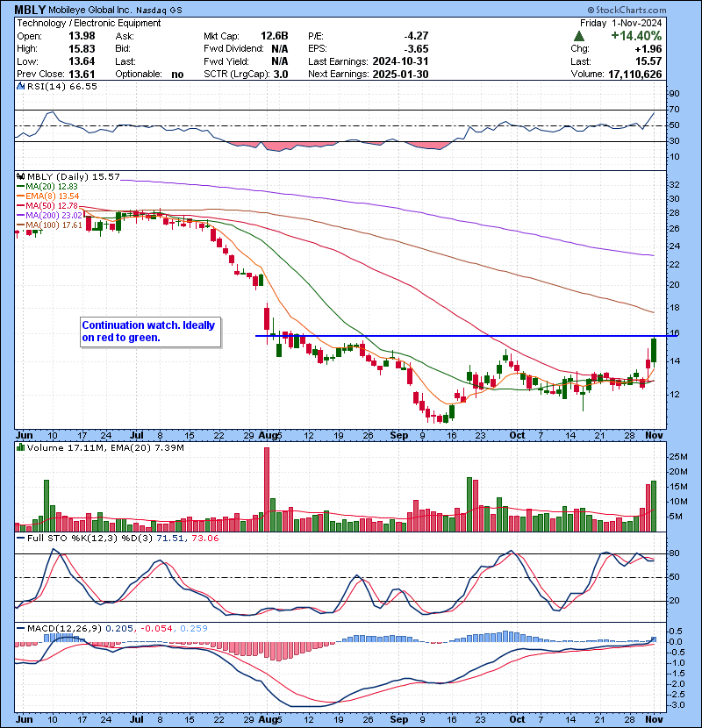702x728 pixels.
Task: Click the Next Earnings 2025-01-30 date
Action: 400,75
